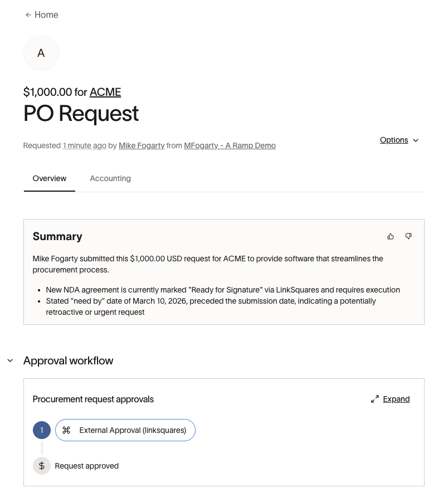Click the command icon in External Approval step
The height and width of the screenshot is (502, 448).
click(66, 430)
